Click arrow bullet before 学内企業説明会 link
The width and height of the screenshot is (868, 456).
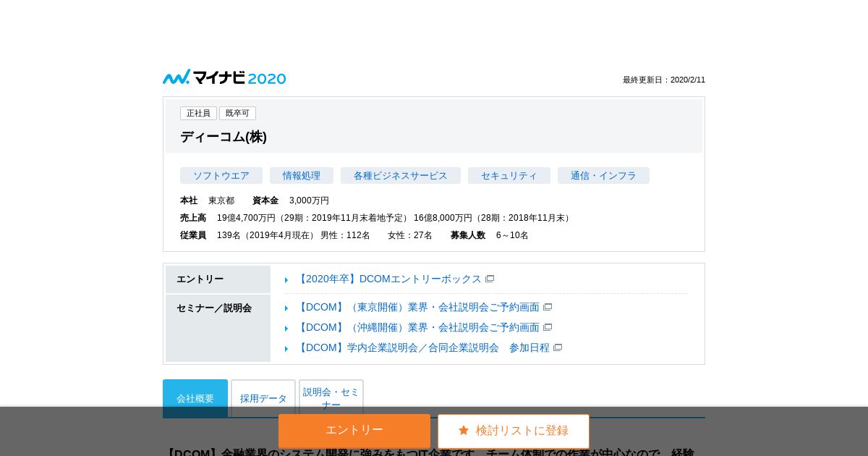pos(286,349)
